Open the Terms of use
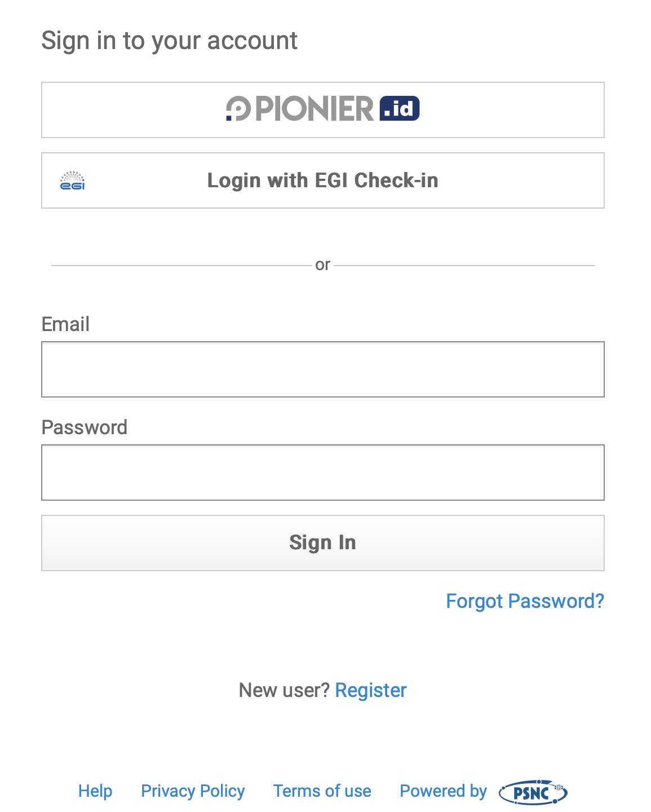This screenshot has width=651, height=812. pyautogui.click(x=321, y=792)
